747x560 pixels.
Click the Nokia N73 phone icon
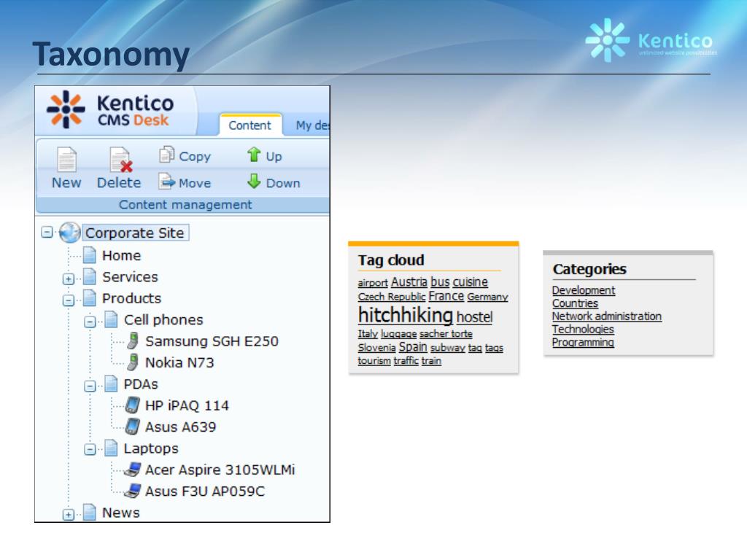[133, 362]
